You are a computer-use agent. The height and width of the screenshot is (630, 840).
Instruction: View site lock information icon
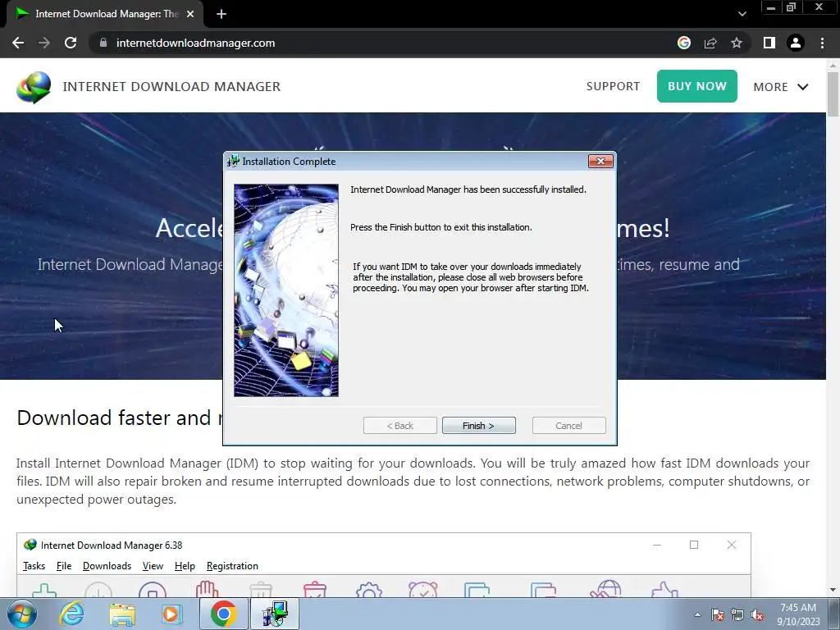[103, 43]
